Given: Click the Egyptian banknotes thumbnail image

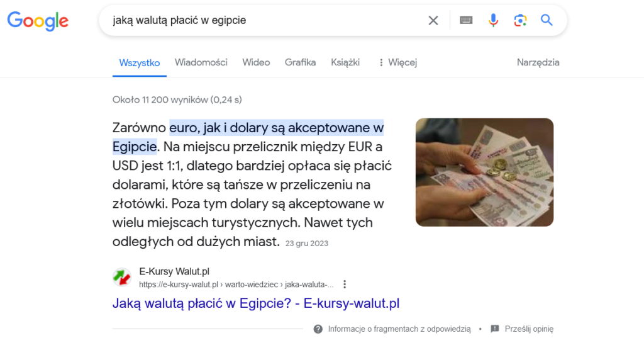Looking at the screenshot, I should [x=485, y=173].
